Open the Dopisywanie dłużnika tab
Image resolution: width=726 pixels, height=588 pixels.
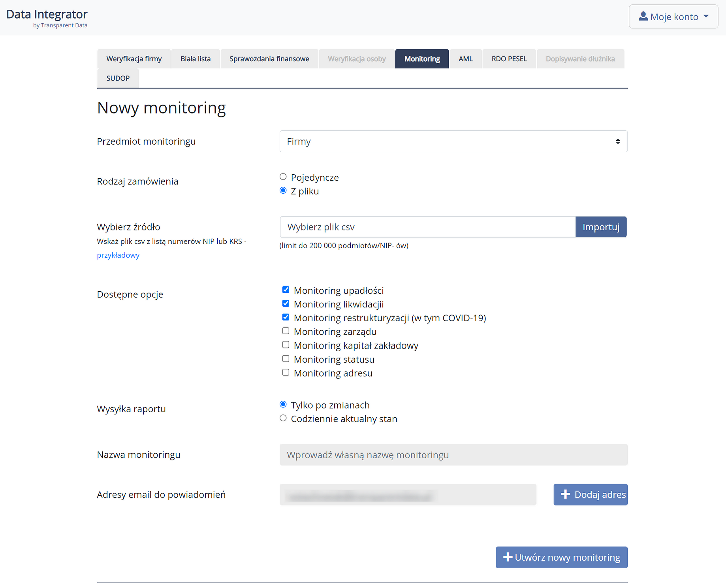pos(580,59)
